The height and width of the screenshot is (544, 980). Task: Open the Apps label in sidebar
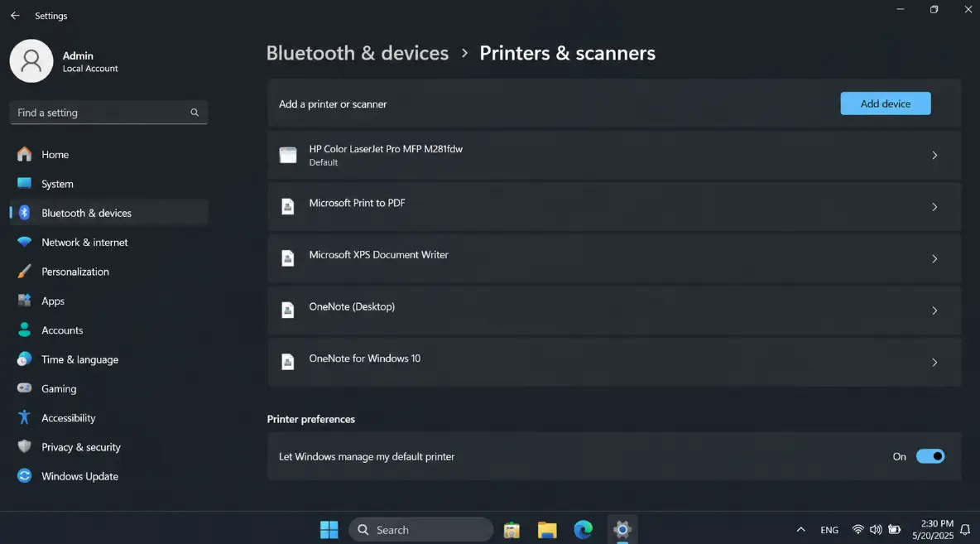click(53, 301)
